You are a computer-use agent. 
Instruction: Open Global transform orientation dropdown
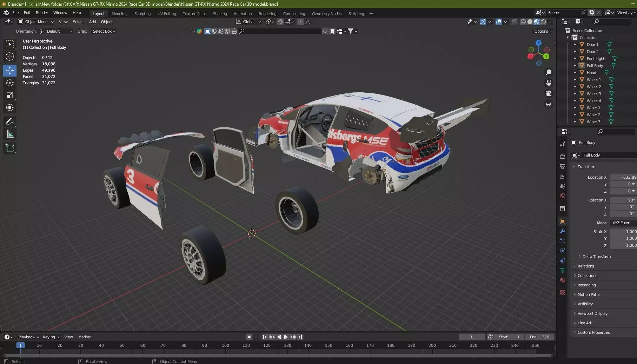point(248,22)
